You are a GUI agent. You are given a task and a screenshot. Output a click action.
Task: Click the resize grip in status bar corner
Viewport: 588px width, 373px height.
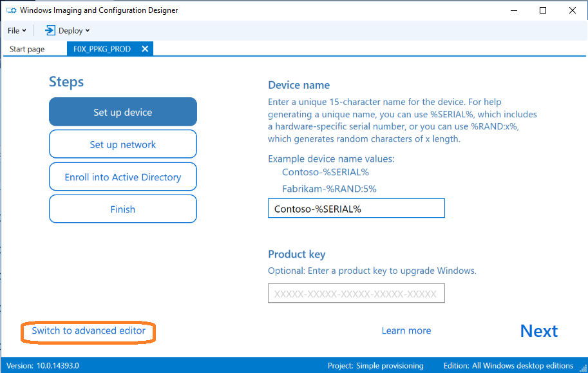(583, 369)
